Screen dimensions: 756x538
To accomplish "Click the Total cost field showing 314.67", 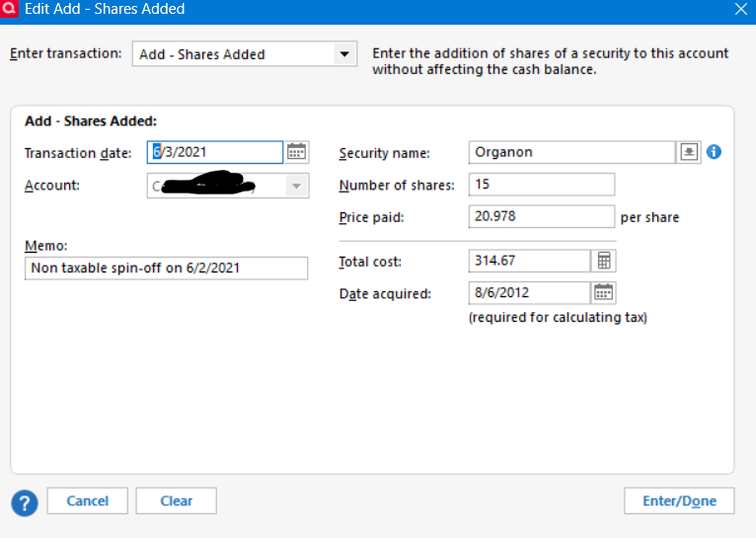I will [x=529, y=261].
